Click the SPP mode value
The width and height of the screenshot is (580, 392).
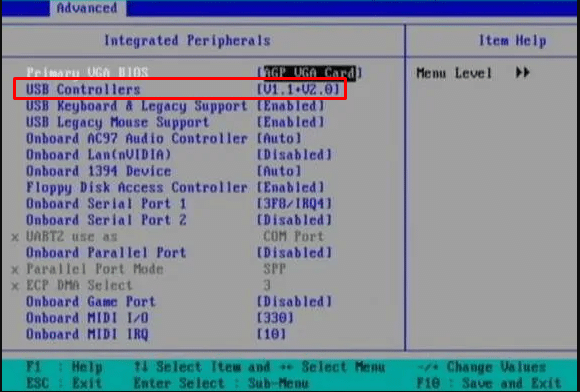click(x=274, y=269)
